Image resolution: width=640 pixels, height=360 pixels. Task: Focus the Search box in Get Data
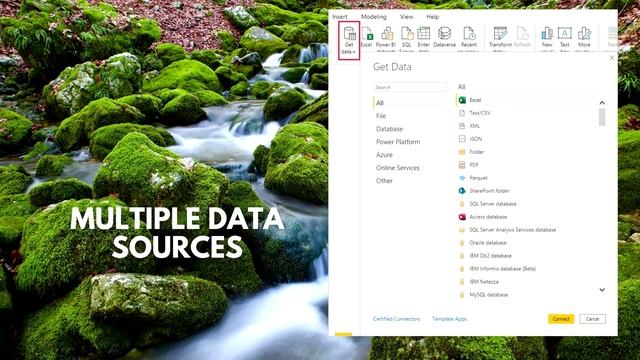pyautogui.click(x=410, y=87)
